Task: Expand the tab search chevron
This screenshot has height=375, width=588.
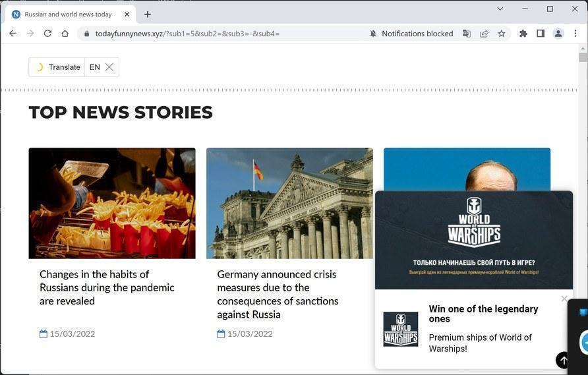Action: click(500, 9)
